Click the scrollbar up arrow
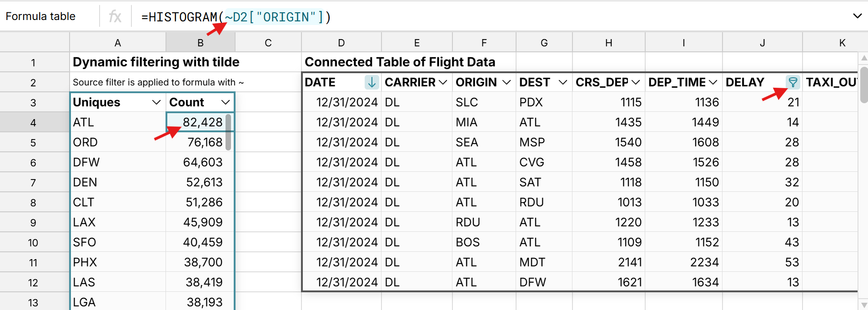 (x=863, y=58)
